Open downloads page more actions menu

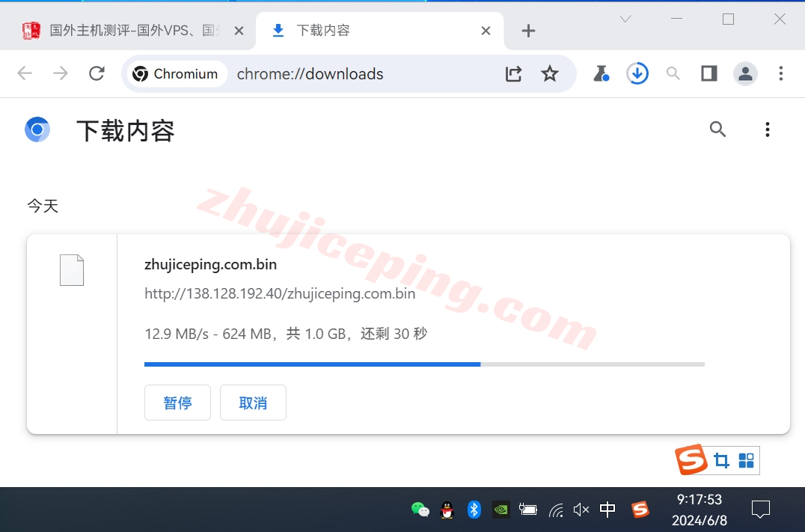(768, 129)
